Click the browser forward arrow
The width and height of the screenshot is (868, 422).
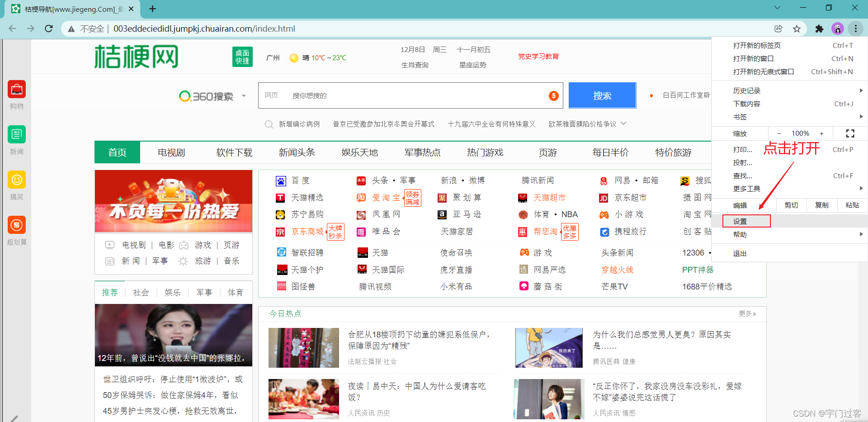(x=30, y=28)
